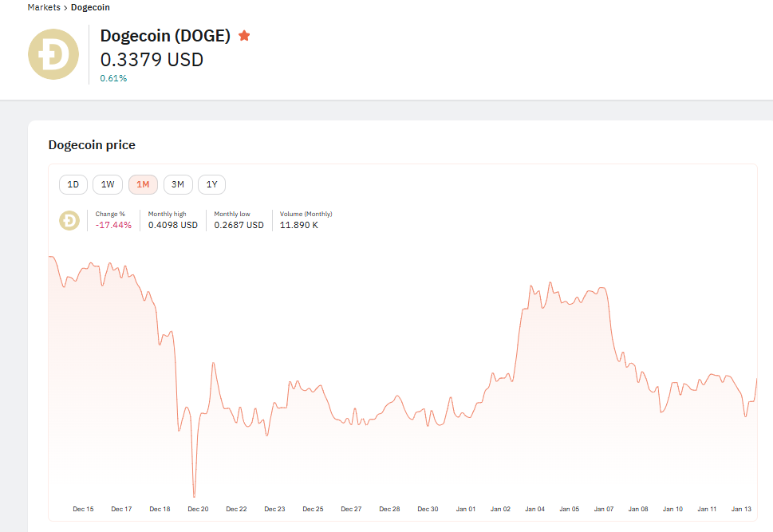Click the Monthly low 0.2687 USD value
Viewport: 773px width, 532px height.
(239, 225)
